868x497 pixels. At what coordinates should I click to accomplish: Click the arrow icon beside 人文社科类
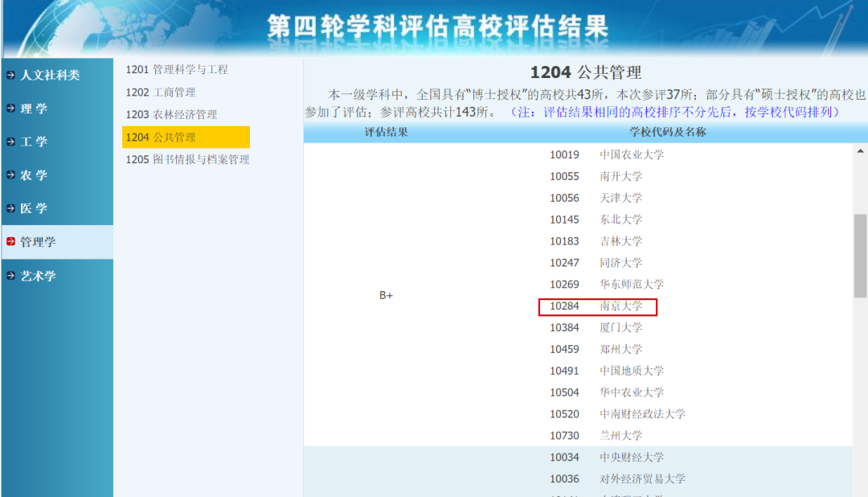click(10, 75)
